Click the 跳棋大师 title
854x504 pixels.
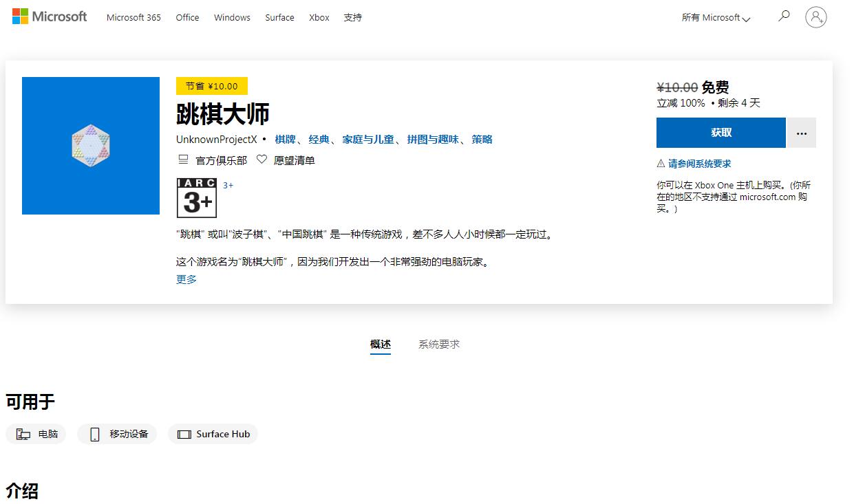tap(223, 114)
